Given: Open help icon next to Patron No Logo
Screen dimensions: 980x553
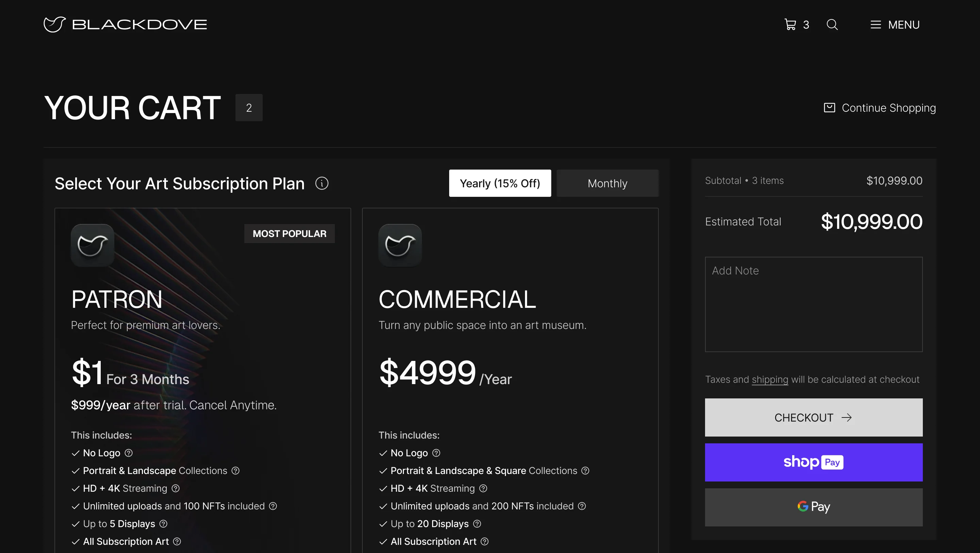Looking at the screenshot, I should pyautogui.click(x=129, y=453).
